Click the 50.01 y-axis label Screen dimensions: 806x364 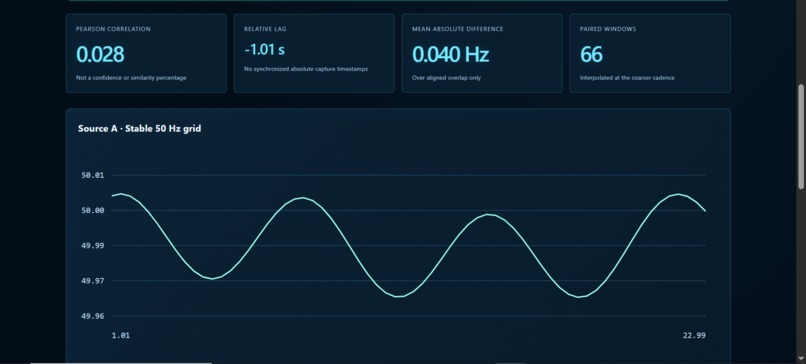(93, 175)
